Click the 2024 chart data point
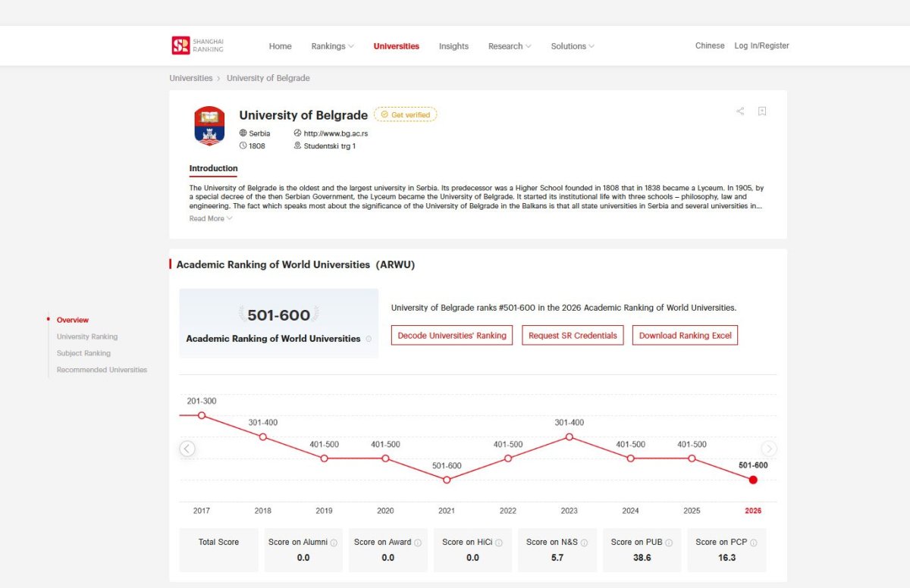Image resolution: width=910 pixels, height=588 pixels. (630, 458)
